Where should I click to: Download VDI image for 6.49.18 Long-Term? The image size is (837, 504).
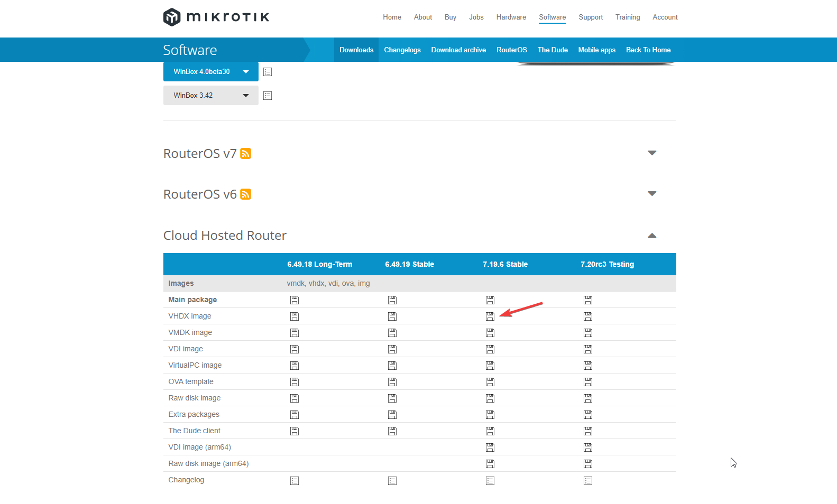295,349
